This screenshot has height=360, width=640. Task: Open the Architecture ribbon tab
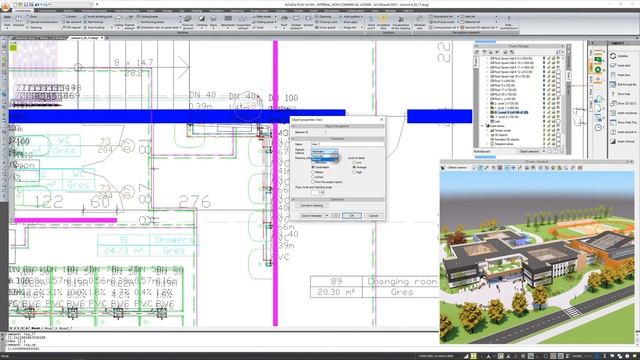point(23,11)
